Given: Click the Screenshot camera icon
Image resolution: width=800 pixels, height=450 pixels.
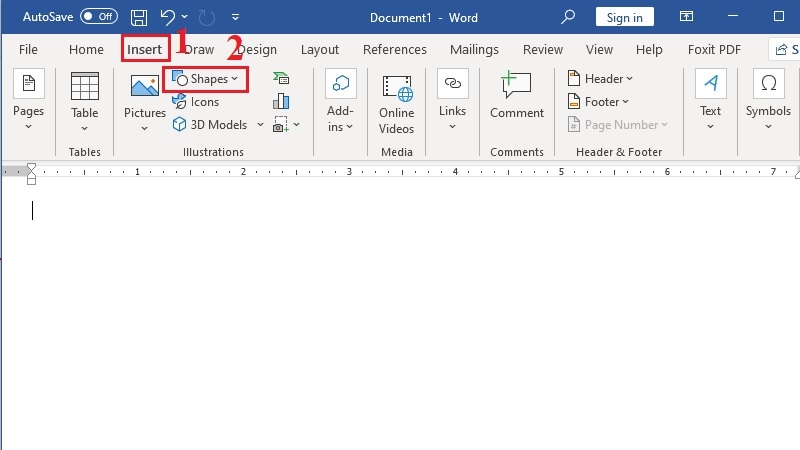Looking at the screenshot, I should [x=281, y=124].
